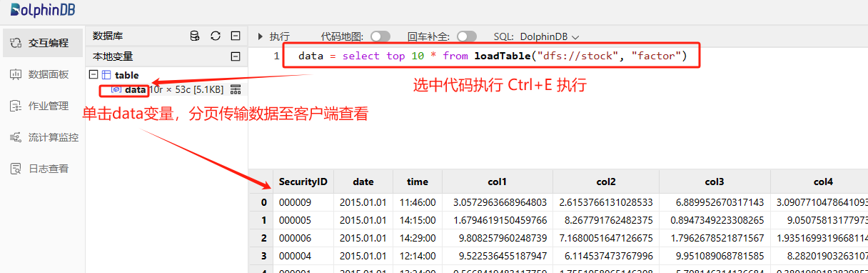This screenshot has width=868, height=273.
Task: Click the col2 column header
Action: coord(606,182)
